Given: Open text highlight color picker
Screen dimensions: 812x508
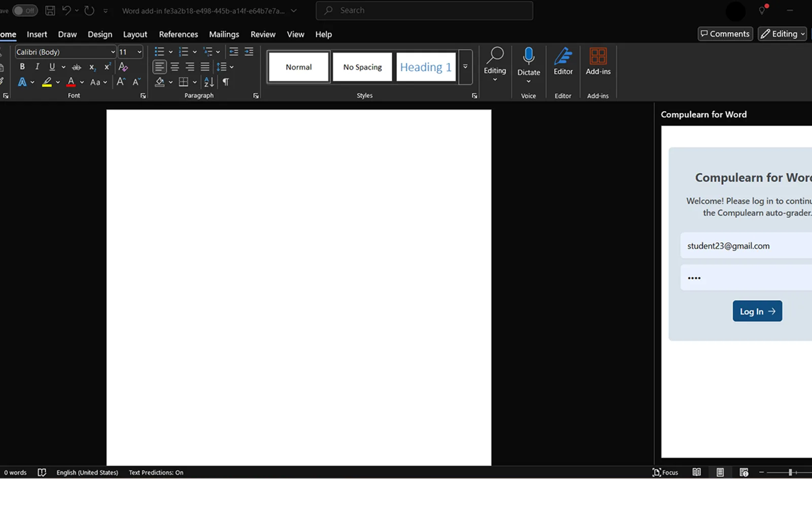Looking at the screenshot, I should click(58, 82).
